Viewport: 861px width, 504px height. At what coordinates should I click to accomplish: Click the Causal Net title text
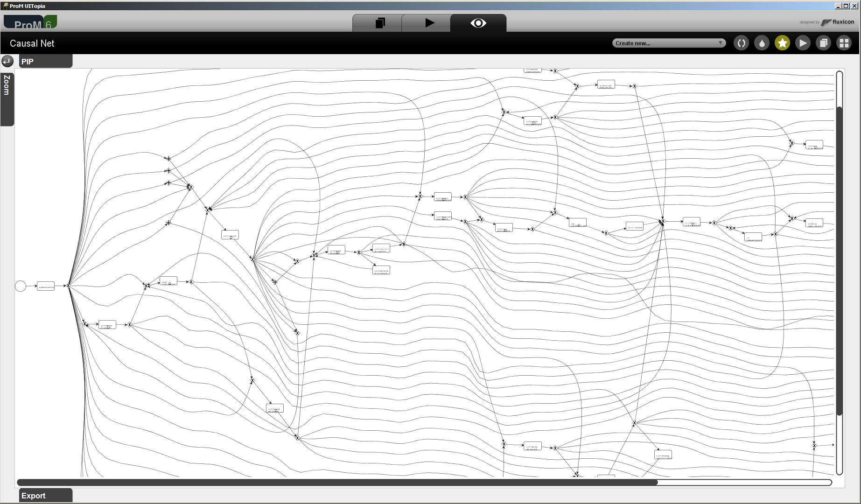point(32,43)
